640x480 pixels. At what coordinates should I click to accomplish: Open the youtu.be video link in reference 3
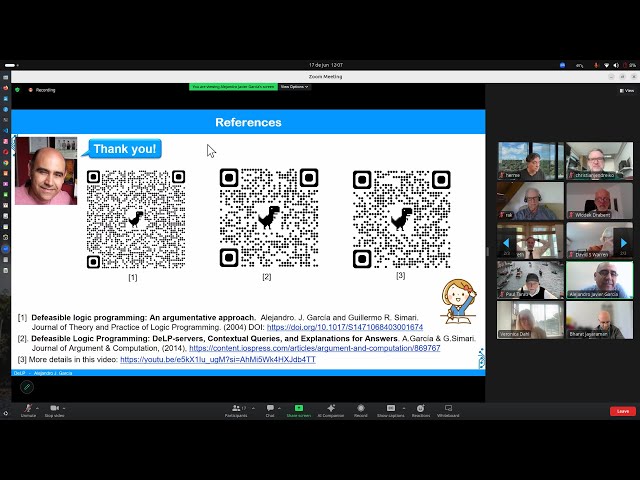click(217, 359)
